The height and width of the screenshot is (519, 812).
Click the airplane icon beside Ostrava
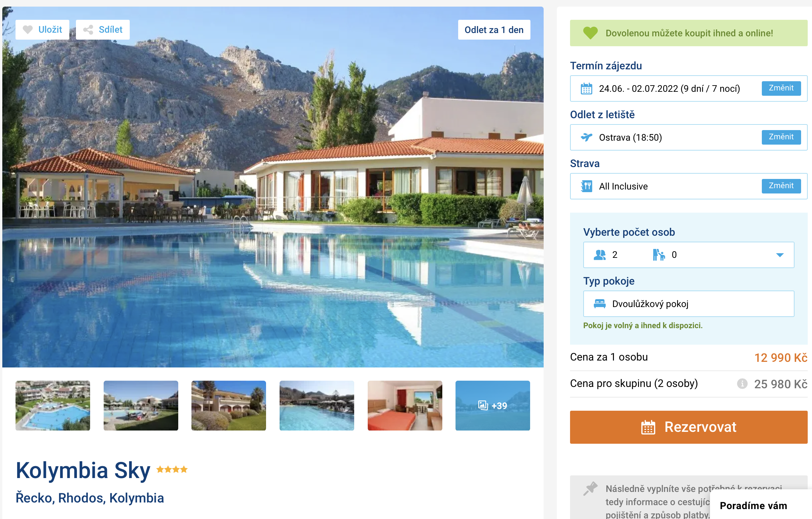coord(586,137)
